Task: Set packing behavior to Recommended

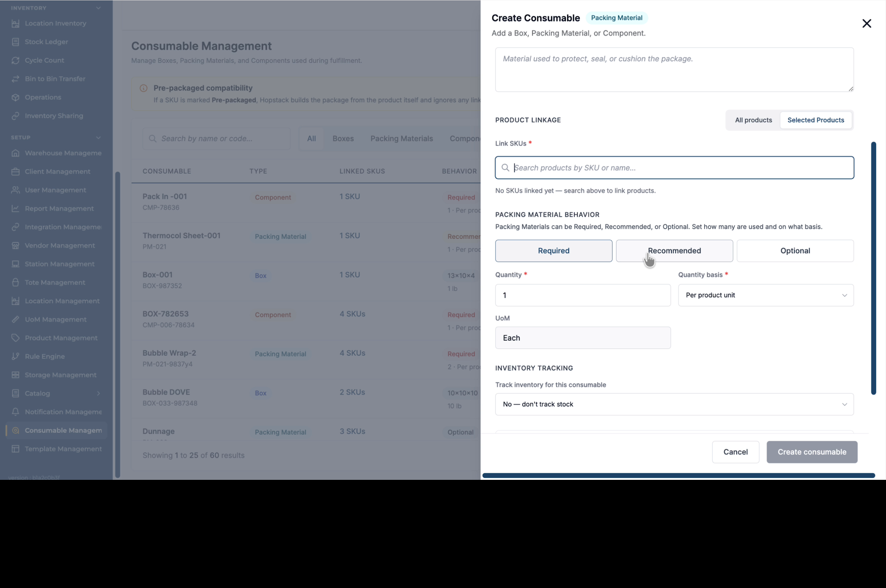Action: click(674, 251)
